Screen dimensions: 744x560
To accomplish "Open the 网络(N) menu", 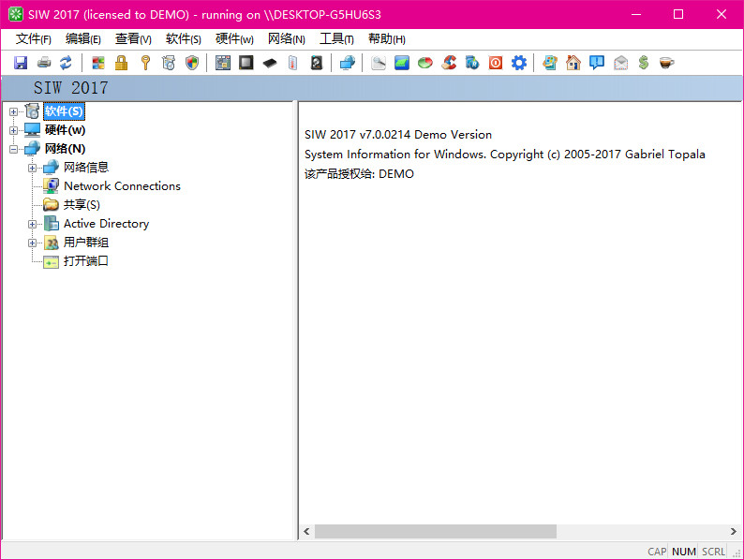I will pyautogui.click(x=286, y=39).
